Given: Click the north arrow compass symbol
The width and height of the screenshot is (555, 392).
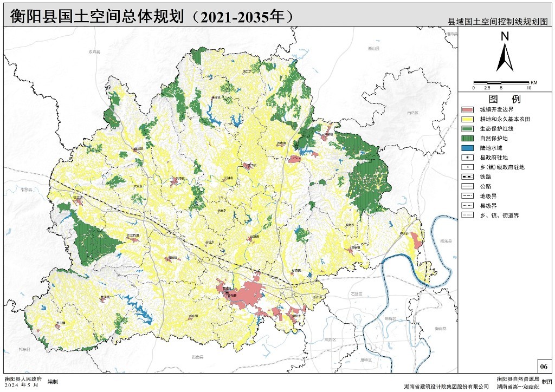Looking at the screenshot, I should (505, 53).
